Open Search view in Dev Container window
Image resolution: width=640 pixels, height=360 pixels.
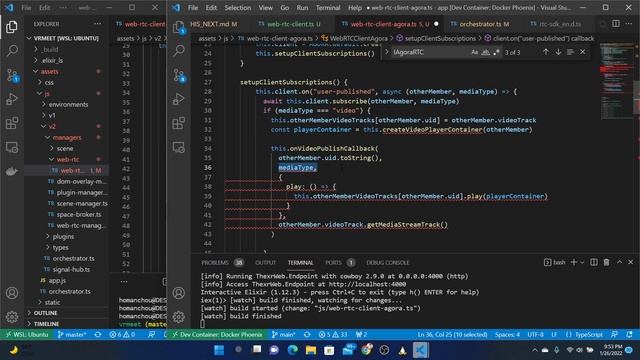coord(179,51)
